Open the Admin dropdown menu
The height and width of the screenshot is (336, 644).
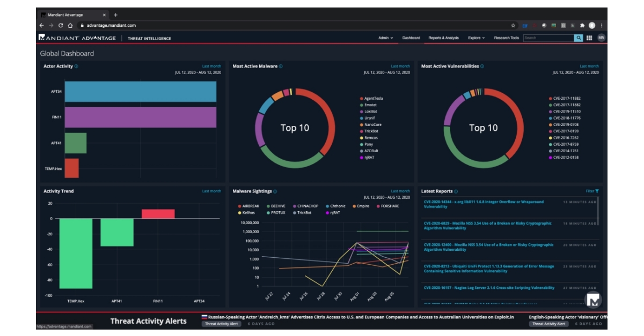384,38
